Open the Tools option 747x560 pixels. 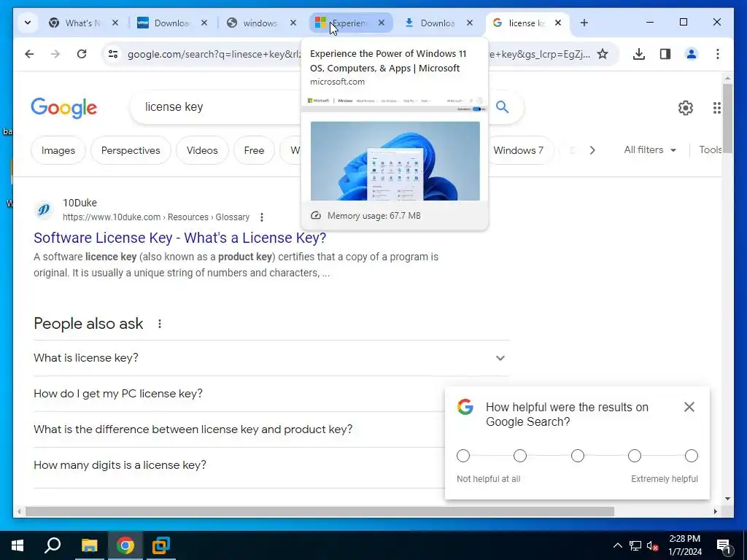point(710,150)
